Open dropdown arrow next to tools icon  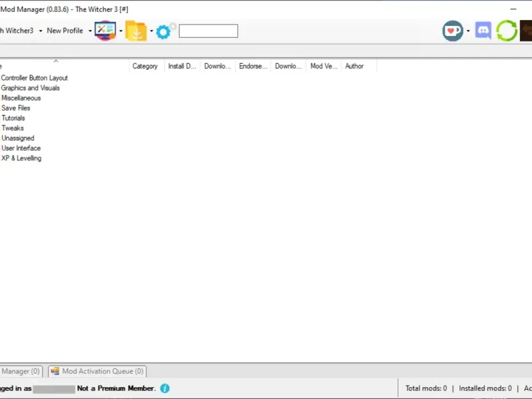tap(120, 31)
